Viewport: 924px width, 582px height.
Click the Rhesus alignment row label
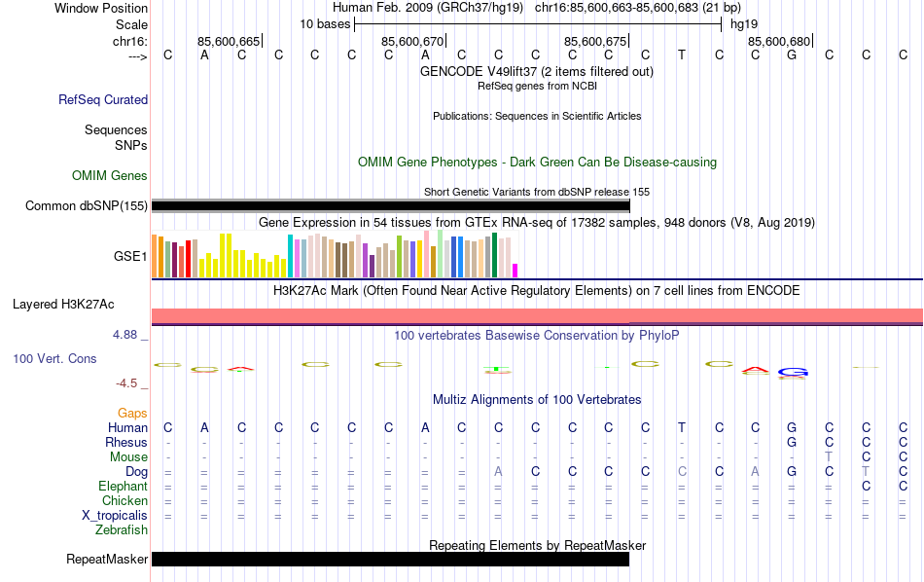tap(126, 442)
